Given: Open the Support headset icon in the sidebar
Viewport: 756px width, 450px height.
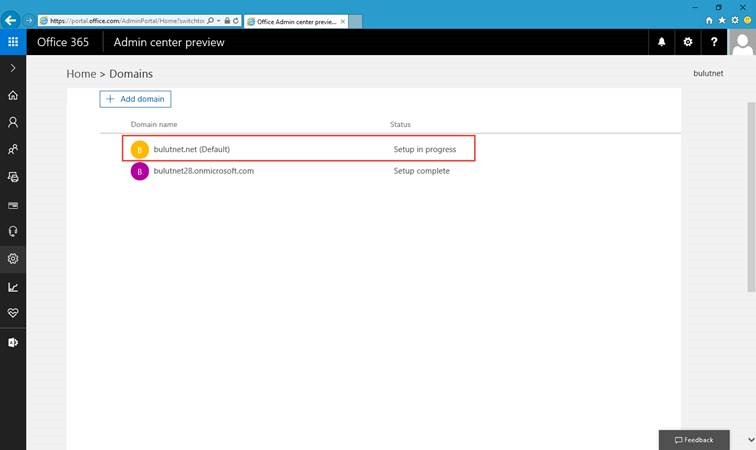Looking at the screenshot, I should [x=13, y=232].
